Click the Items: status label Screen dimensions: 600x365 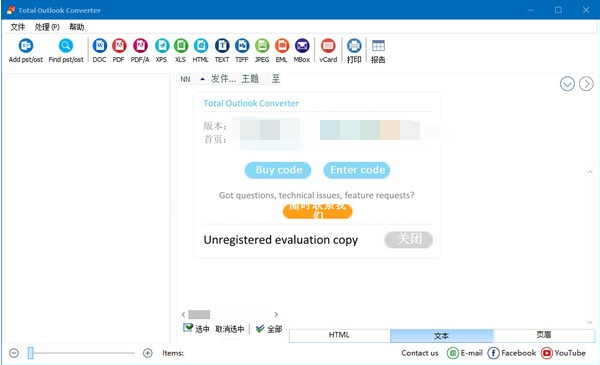coord(173,353)
